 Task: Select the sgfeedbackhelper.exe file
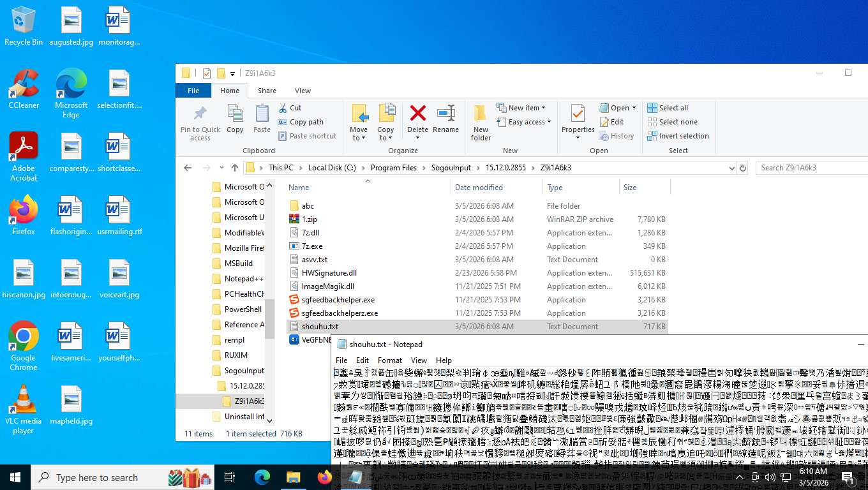tap(477, 300)
